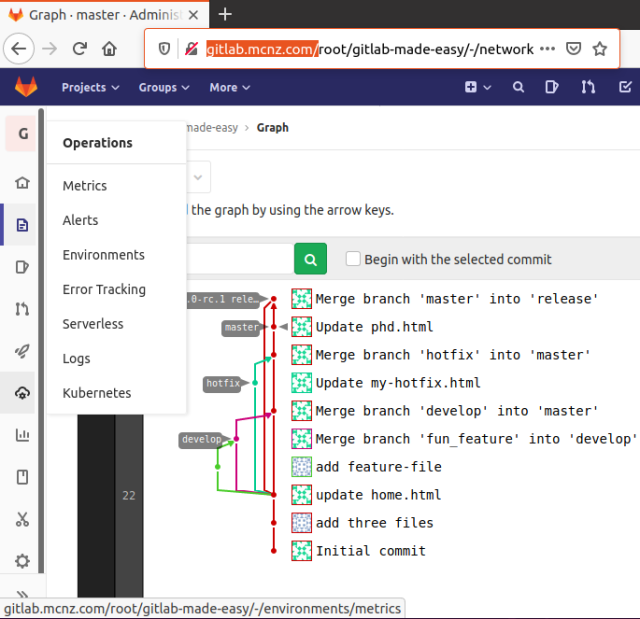Open the Snippets scissors icon
Viewport: 640px width, 619px height.
(x=22, y=519)
